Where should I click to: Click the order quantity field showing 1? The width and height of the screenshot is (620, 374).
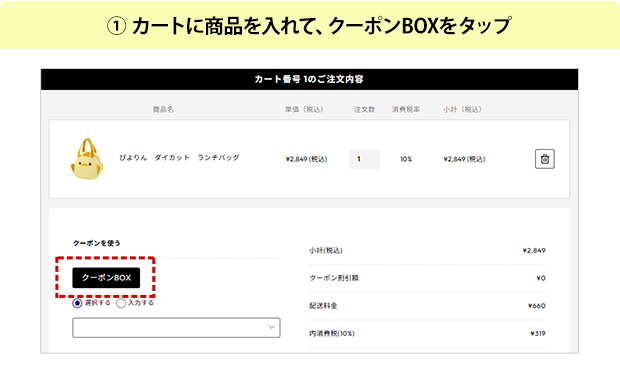point(365,159)
